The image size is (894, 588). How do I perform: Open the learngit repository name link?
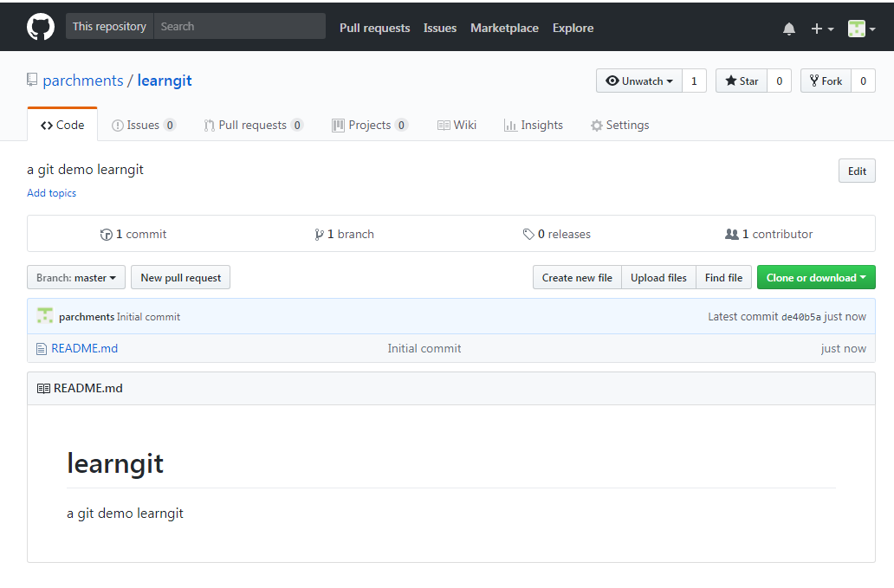pyautogui.click(x=165, y=81)
